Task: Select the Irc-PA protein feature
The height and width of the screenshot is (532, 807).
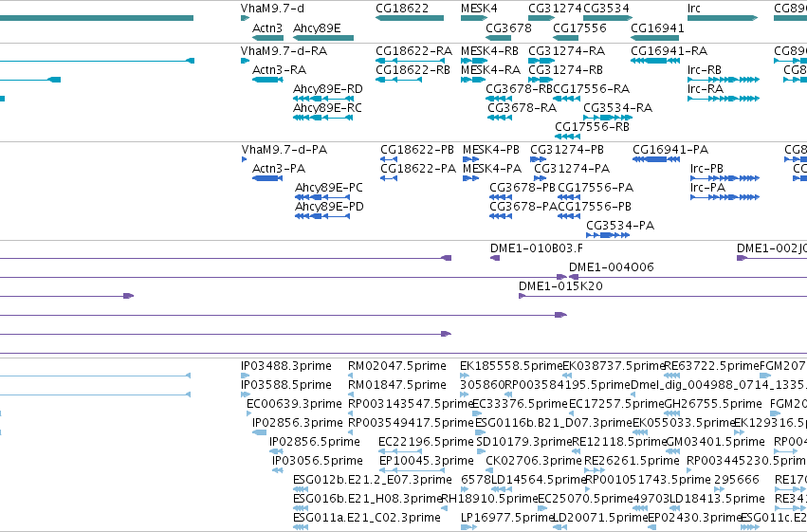Action: click(x=724, y=197)
